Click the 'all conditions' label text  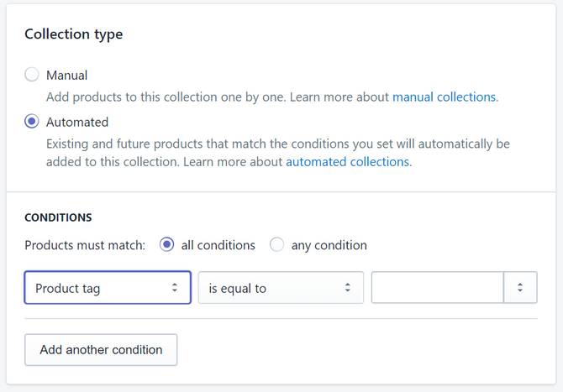pos(218,245)
